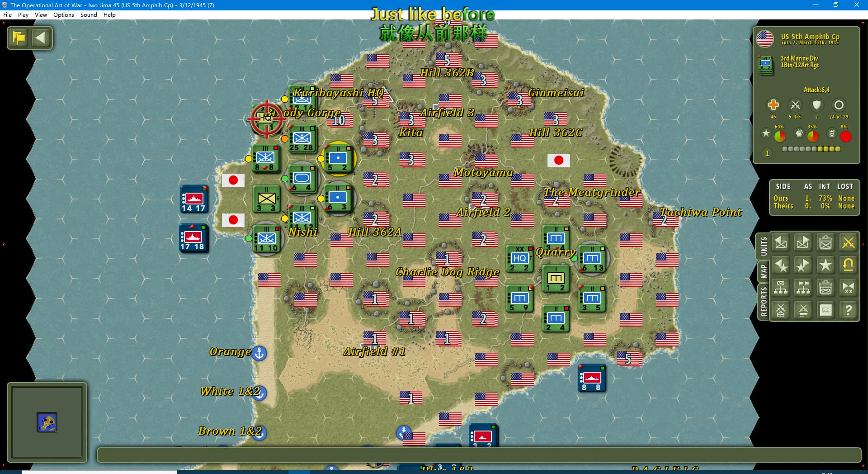Screen dimensions: 868x474
Task: Open help with the question mark icon
Action: click(848, 310)
